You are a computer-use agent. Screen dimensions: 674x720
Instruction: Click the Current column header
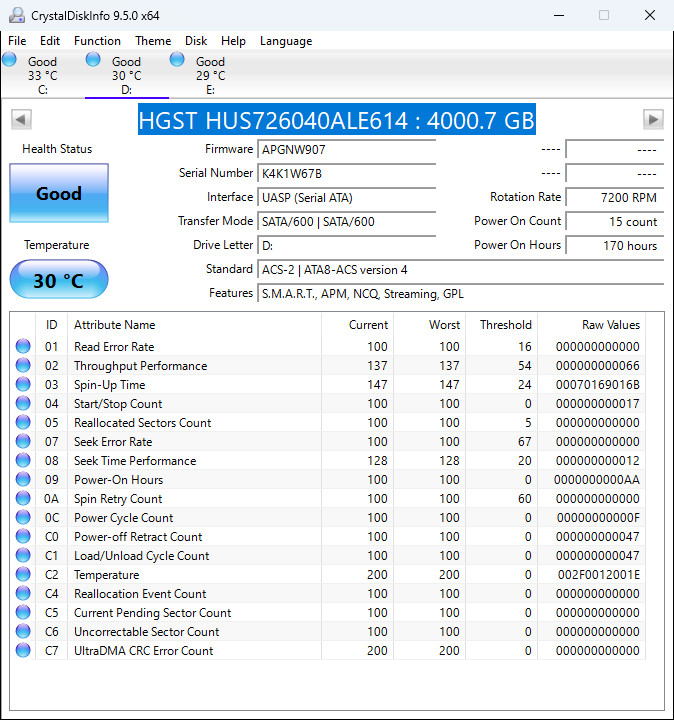click(357, 325)
